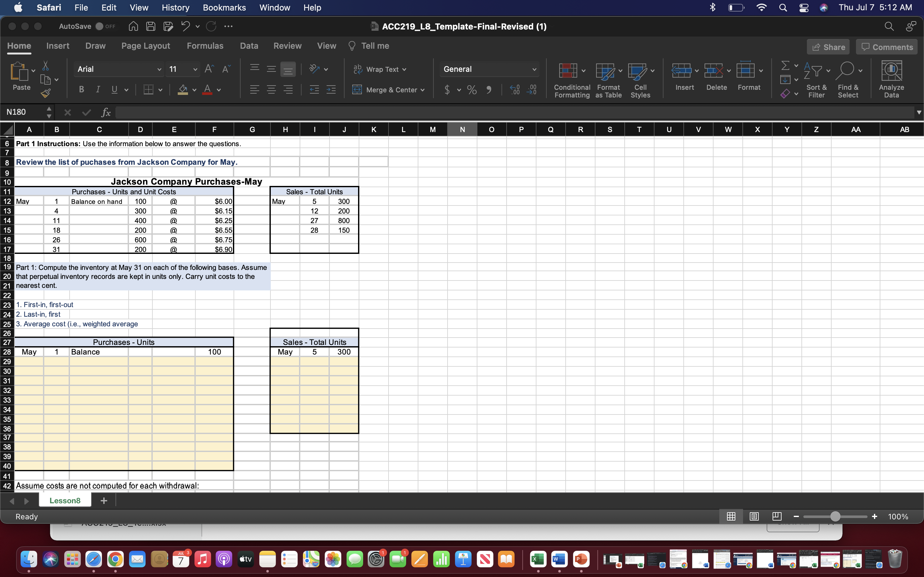The image size is (924, 577).
Task: Click the Share button
Action: [828, 47]
